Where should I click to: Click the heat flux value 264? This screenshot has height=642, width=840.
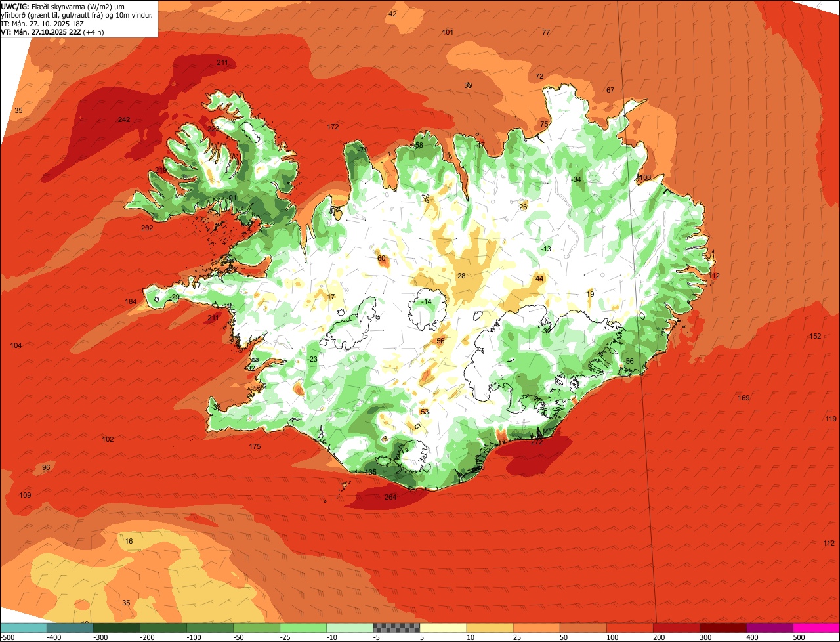[390, 497]
